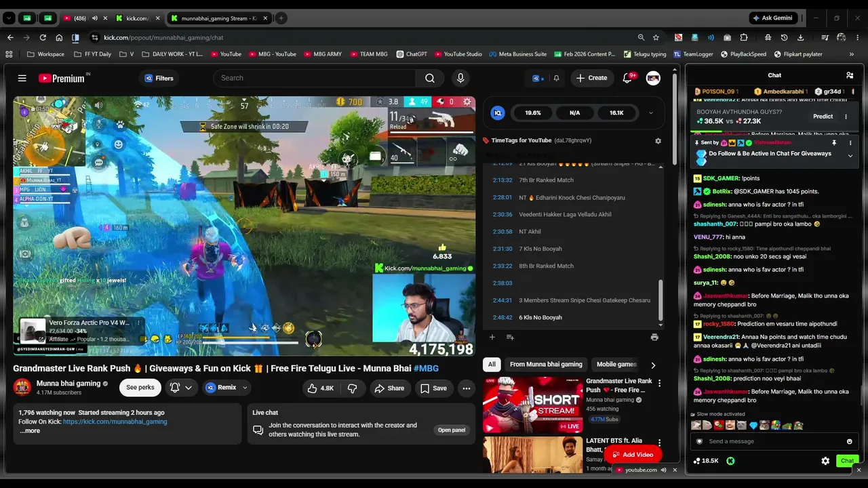Expand video description with ...more

30,431
